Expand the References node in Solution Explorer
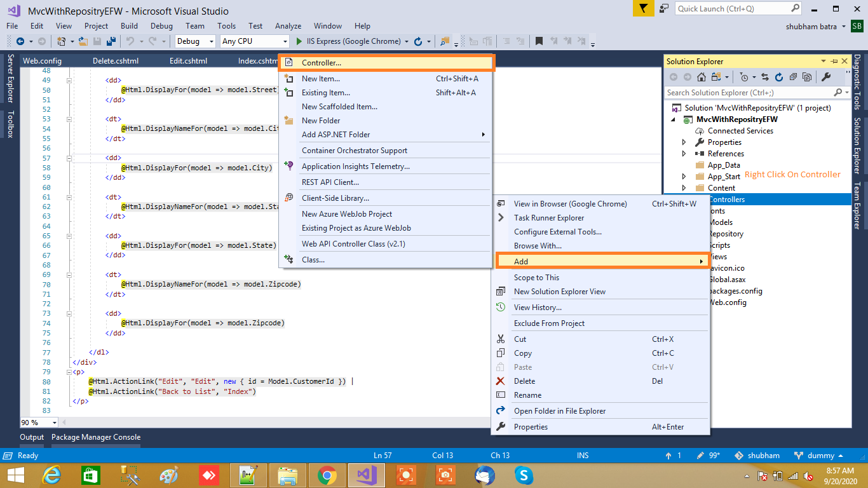 [684, 154]
